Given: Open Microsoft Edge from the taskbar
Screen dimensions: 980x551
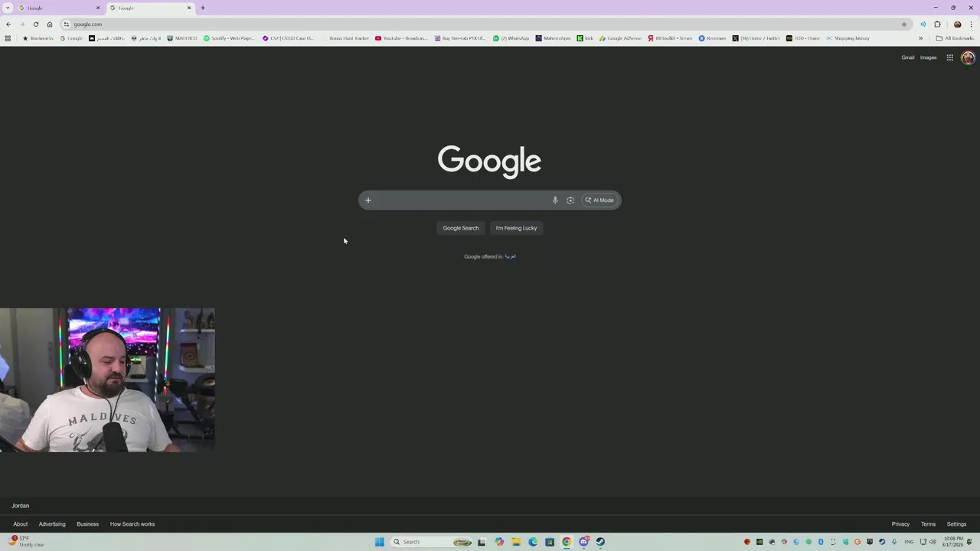Looking at the screenshot, I should pyautogui.click(x=533, y=542).
